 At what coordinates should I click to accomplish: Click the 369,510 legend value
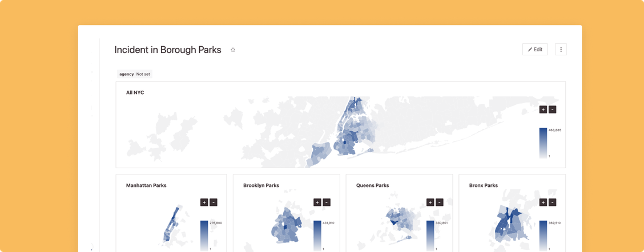555,223
